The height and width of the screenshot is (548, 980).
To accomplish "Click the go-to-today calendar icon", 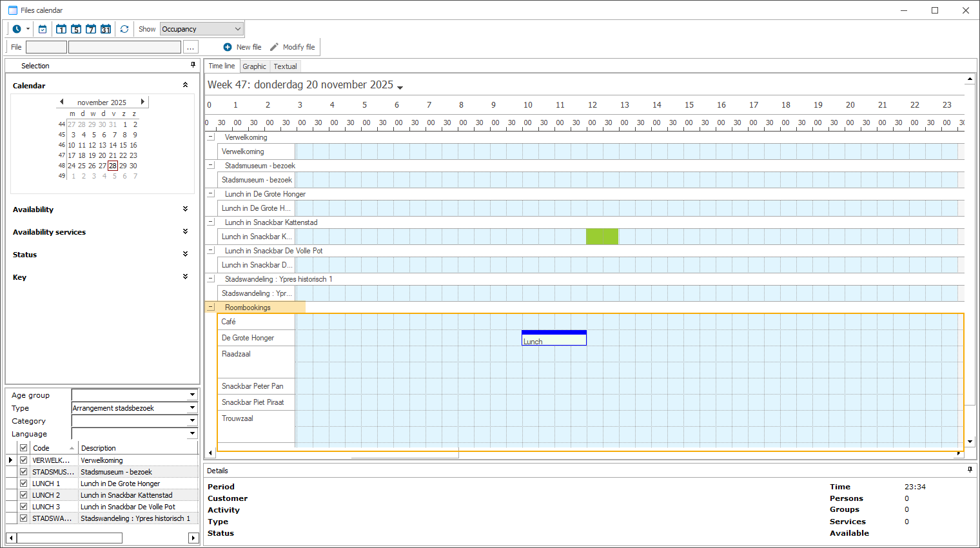I will [43, 29].
